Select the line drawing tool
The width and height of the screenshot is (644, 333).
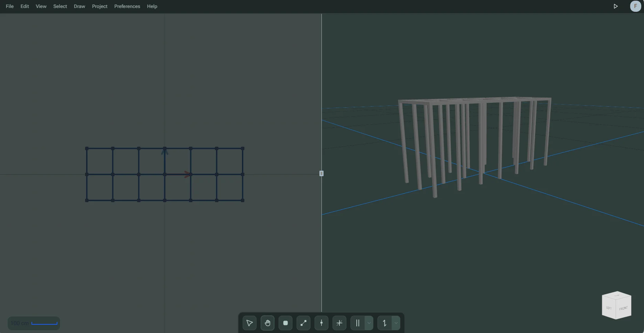tap(303, 323)
